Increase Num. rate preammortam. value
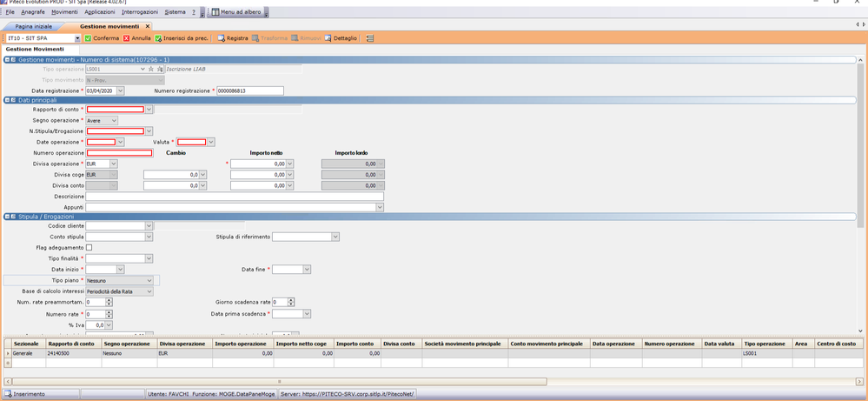Screen dimensions: 868x401 pos(109,299)
